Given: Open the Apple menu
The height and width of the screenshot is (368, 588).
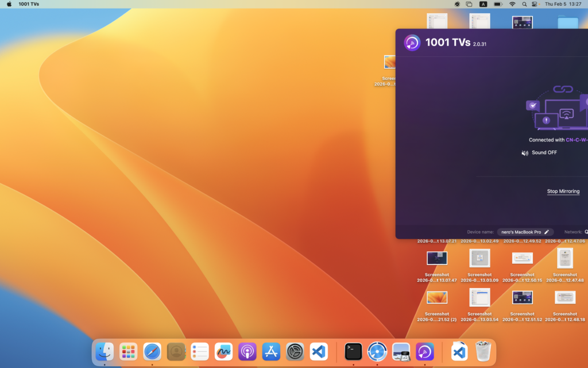Looking at the screenshot, I should [9, 4].
